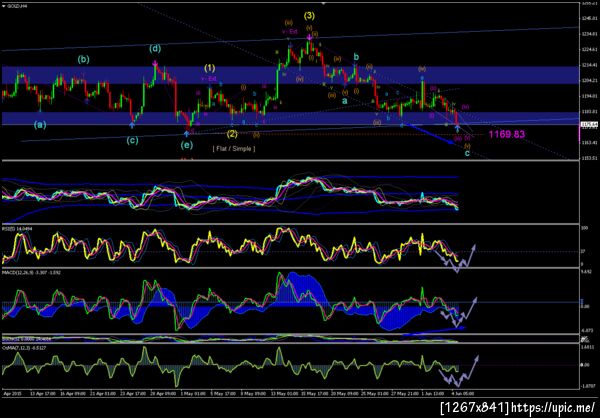Screen dimensions: 600x418
Task: Click the '1 May 01:00' time axis label
Action: (193, 393)
